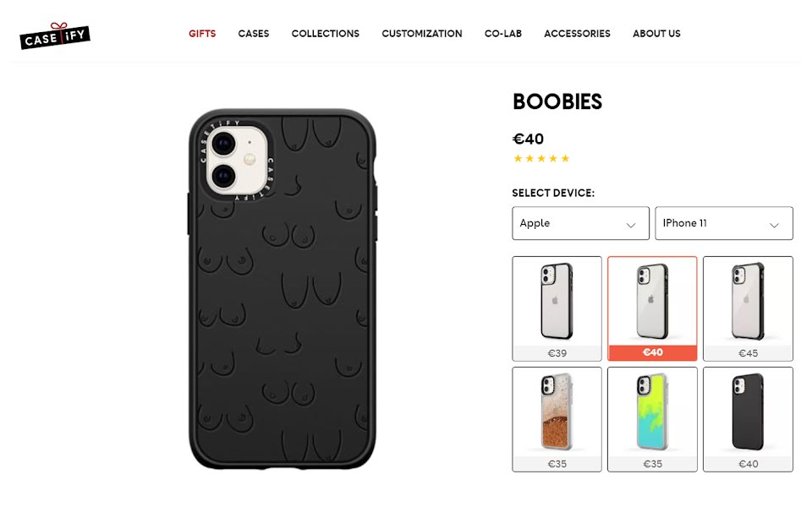Viewport: 812px width, 529px height.
Task: Pick the neon green-blue €35 case
Action: (652, 419)
